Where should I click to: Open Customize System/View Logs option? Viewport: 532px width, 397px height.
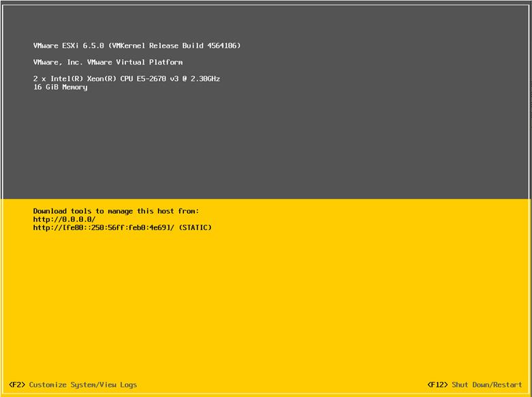tap(82, 385)
